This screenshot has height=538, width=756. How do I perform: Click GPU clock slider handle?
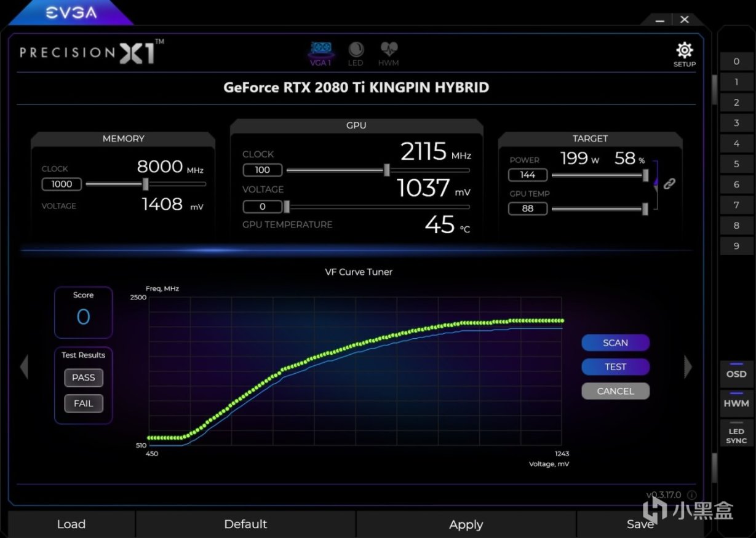click(x=386, y=170)
